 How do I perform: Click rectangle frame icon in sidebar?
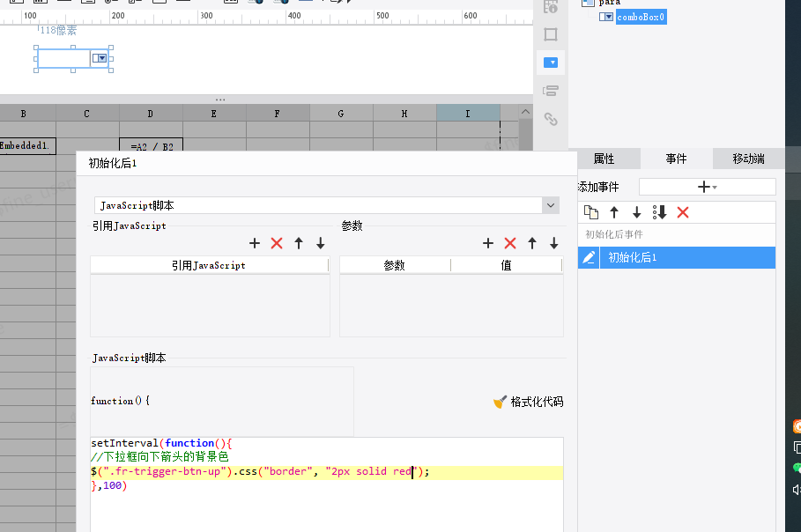551,34
